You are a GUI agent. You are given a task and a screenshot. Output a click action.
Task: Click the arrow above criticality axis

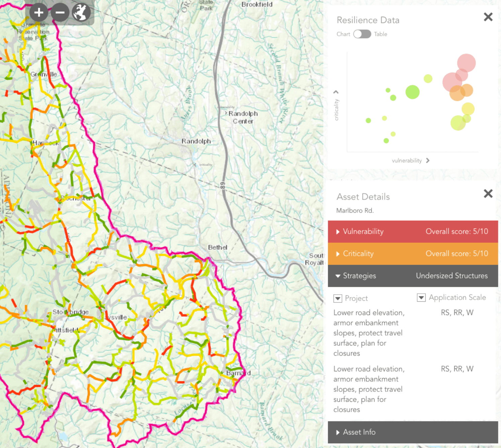[336, 92]
